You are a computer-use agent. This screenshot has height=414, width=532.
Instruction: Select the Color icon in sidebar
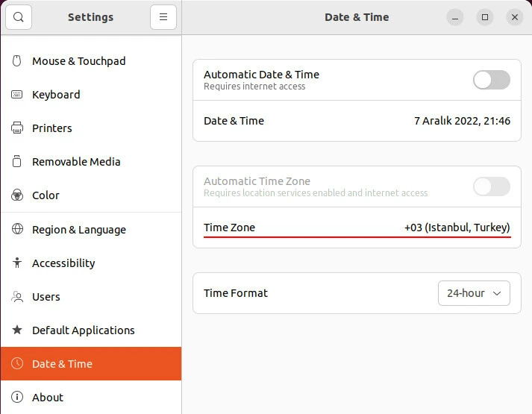[x=17, y=195]
